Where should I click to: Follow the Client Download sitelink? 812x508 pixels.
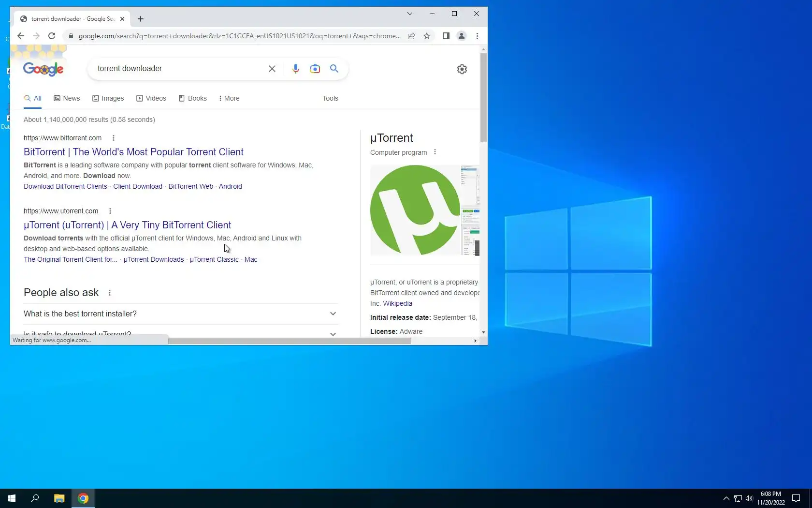(x=138, y=186)
